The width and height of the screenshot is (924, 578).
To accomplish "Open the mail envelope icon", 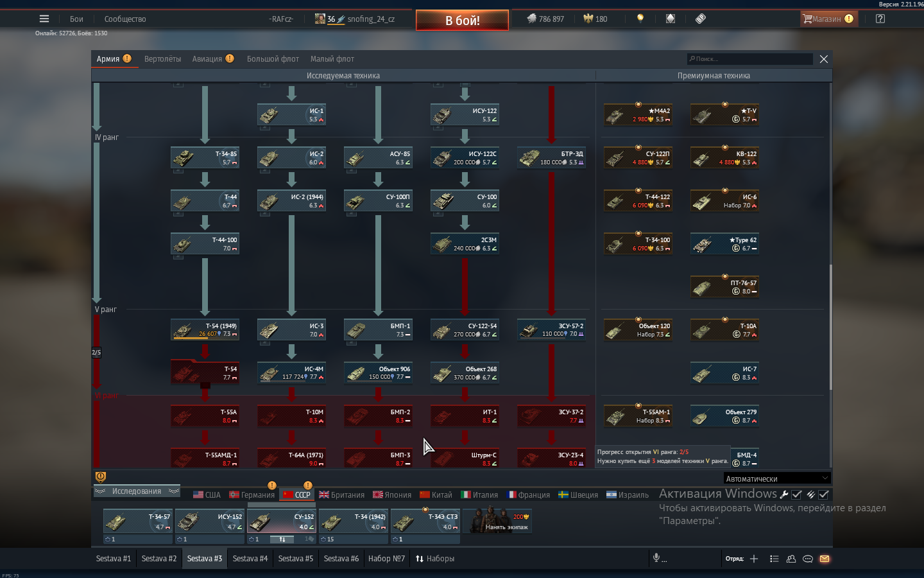I will (825, 559).
